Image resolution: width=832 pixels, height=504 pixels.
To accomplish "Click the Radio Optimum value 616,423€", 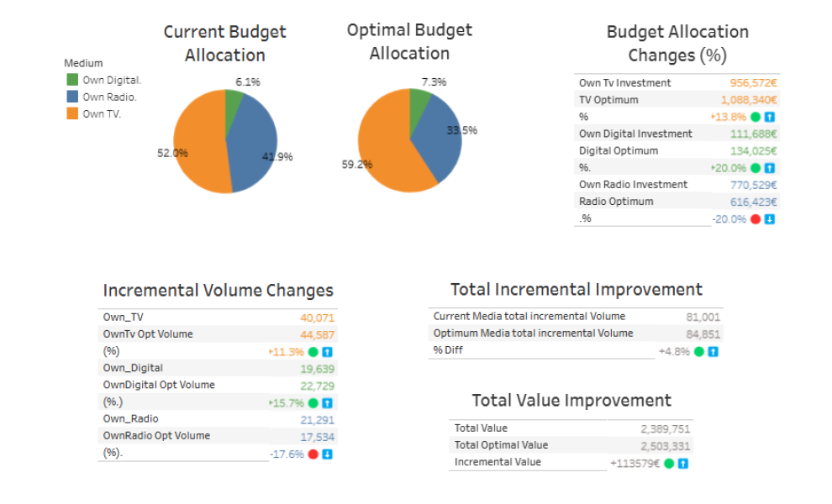I will tap(754, 202).
